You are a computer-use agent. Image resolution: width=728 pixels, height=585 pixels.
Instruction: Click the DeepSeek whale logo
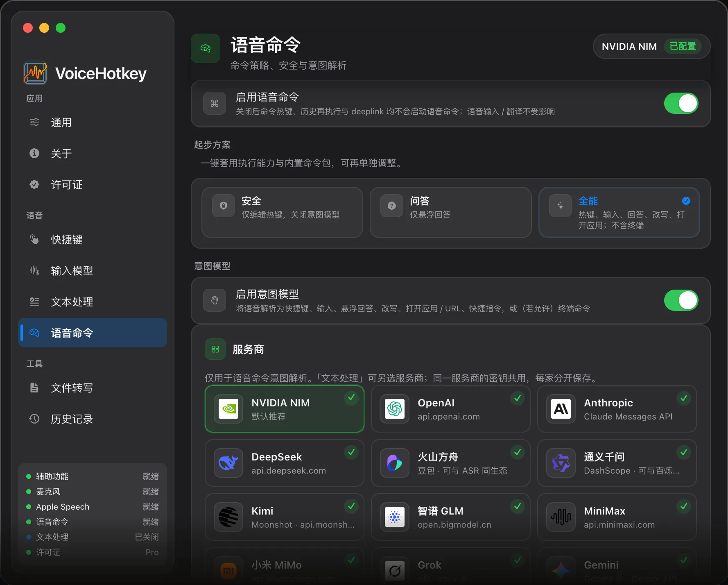point(228,463)
